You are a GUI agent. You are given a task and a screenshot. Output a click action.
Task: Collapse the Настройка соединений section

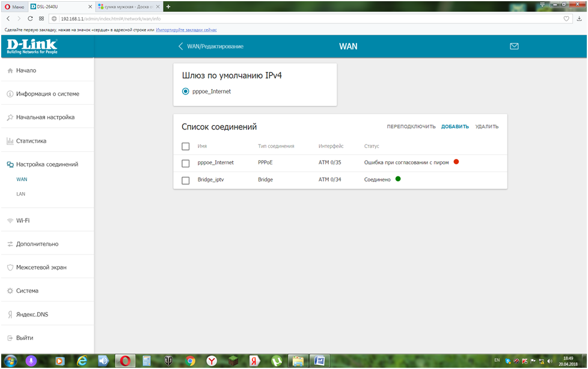[x=47, y=164]
